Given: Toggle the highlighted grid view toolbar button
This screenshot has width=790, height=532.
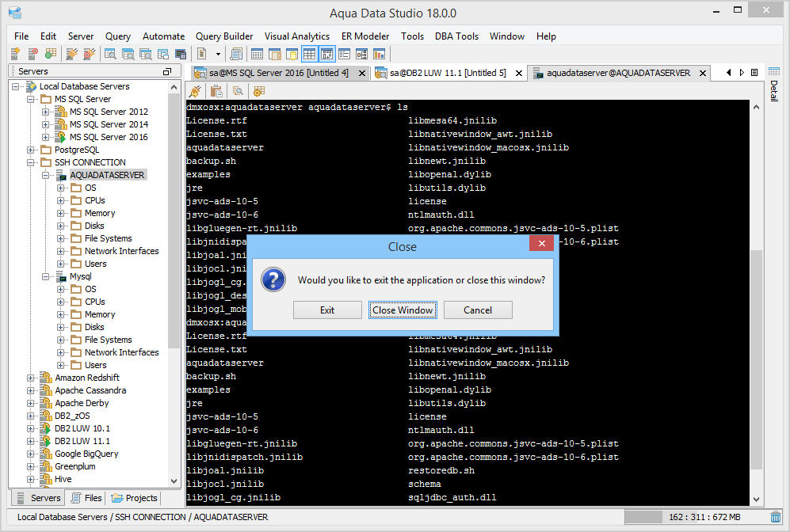Looking at the screenshot, I should pyautogui.click(x=309, y=54).
